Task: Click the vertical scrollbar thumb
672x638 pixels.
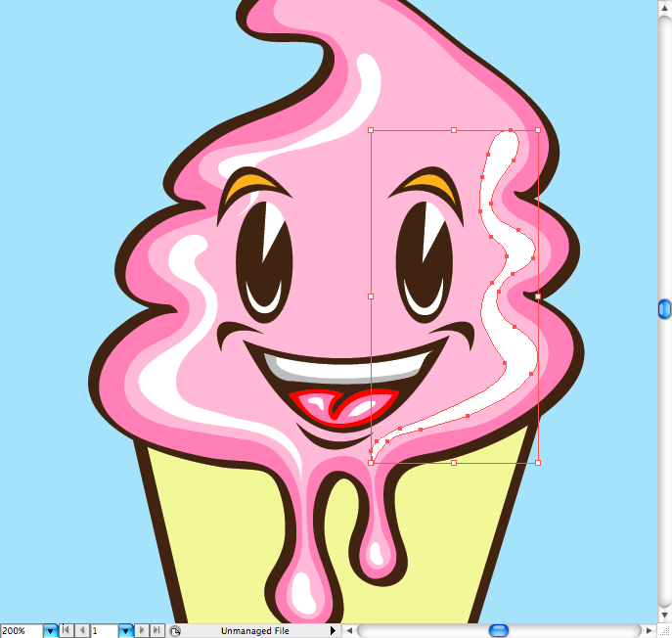Action: pyautogui.click(x=664, y=309)
